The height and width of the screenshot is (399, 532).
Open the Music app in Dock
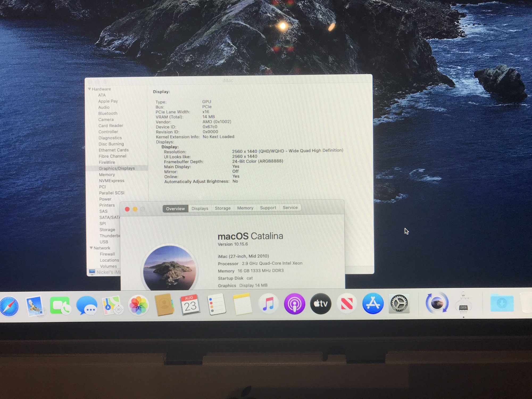[x=268, y=304]
